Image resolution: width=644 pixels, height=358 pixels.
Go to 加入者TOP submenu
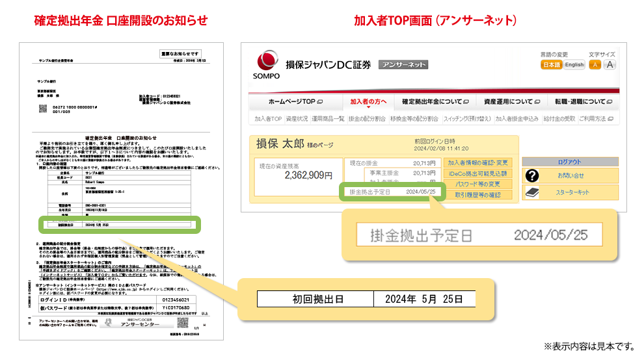point(268,119)
